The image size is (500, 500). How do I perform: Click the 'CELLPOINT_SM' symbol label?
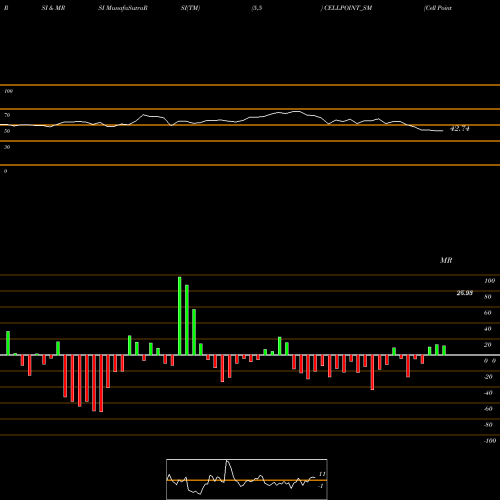click(348, 8)
